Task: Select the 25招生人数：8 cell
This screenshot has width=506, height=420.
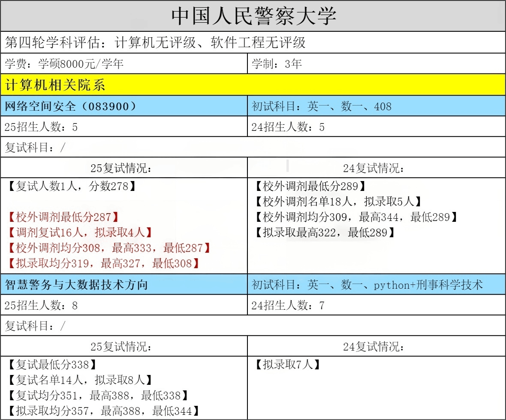Action: point(41,305)
